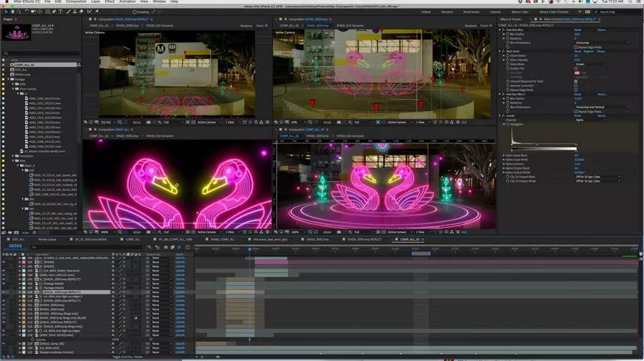Image resolution: width=644 pixels, height=361 pixels.
Task: Enable motion blur switch in timeline header
Action: coord(179,247)
